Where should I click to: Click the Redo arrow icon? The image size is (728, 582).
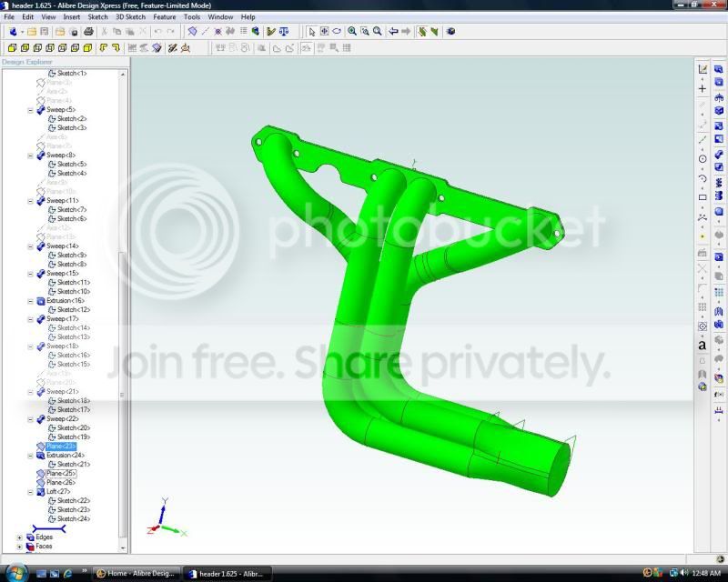pos(170,32)
